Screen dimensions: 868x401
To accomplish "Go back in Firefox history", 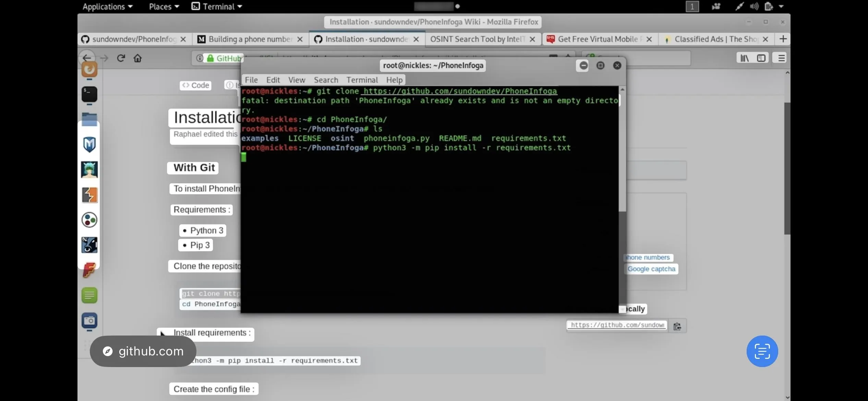I will click(87, 58).
